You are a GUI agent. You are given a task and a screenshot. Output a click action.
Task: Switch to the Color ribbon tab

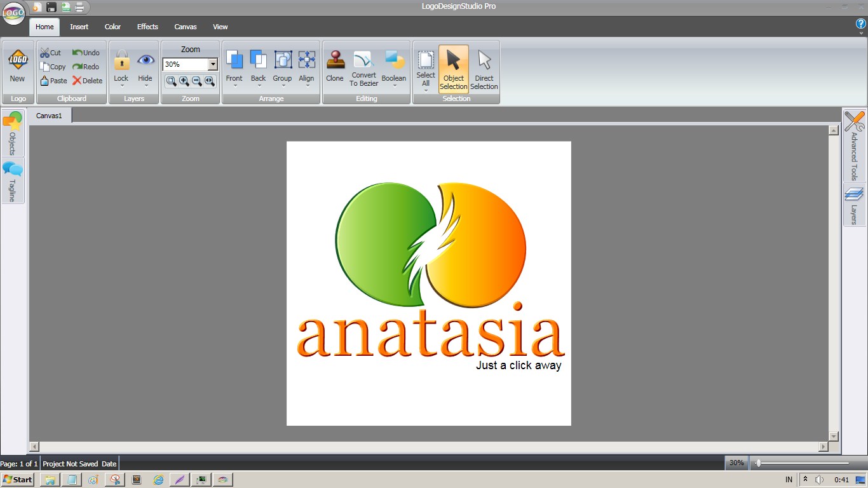click(x=113, y=27)
